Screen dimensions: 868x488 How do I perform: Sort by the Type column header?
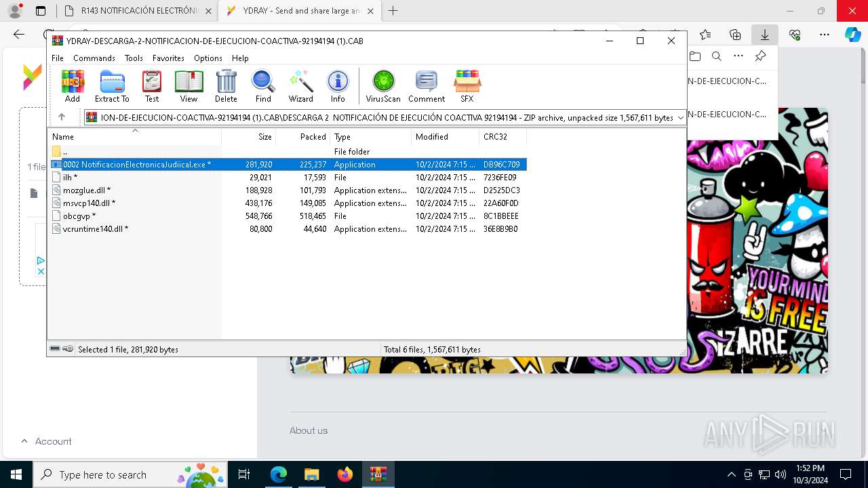370,137
